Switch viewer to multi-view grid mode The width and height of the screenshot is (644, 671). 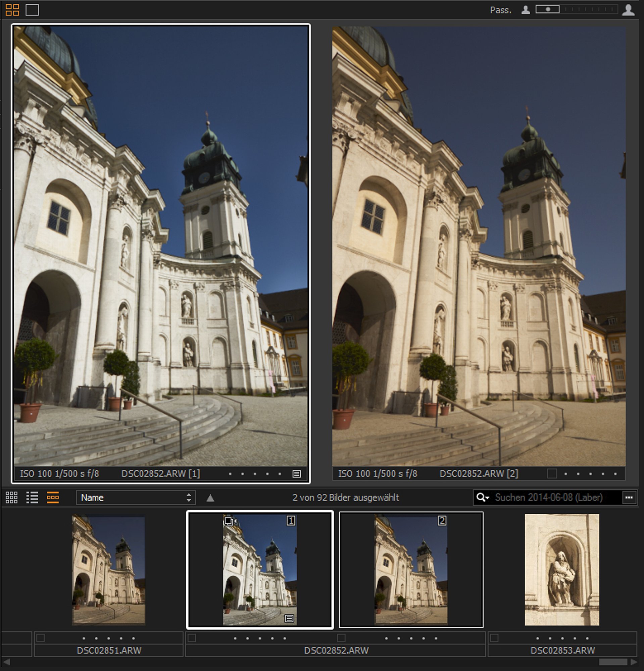pos(12,10)
